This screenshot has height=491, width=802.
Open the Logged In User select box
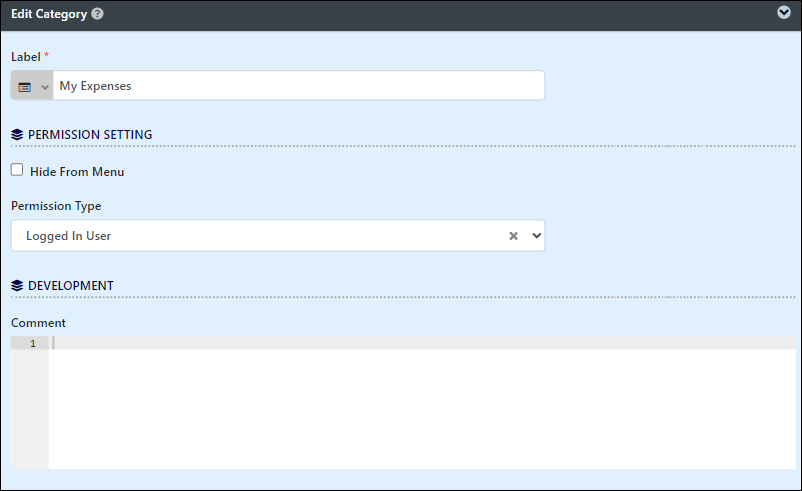(278, 236)
